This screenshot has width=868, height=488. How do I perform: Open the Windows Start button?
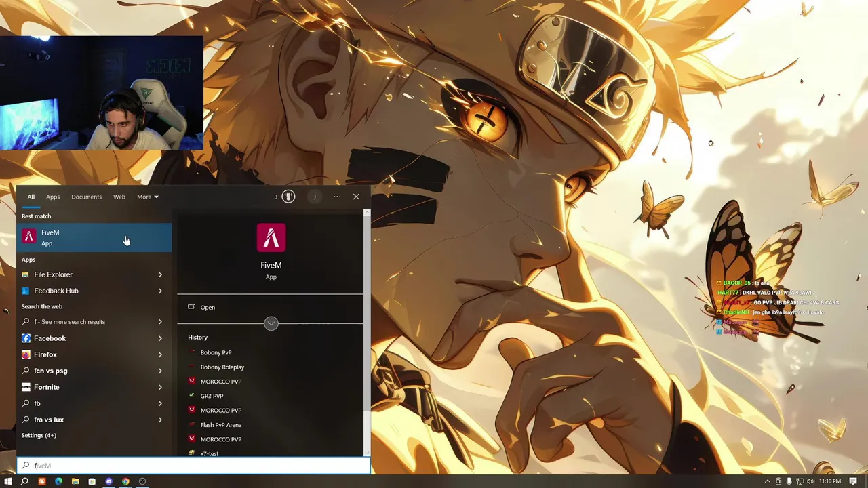point(8,481)
